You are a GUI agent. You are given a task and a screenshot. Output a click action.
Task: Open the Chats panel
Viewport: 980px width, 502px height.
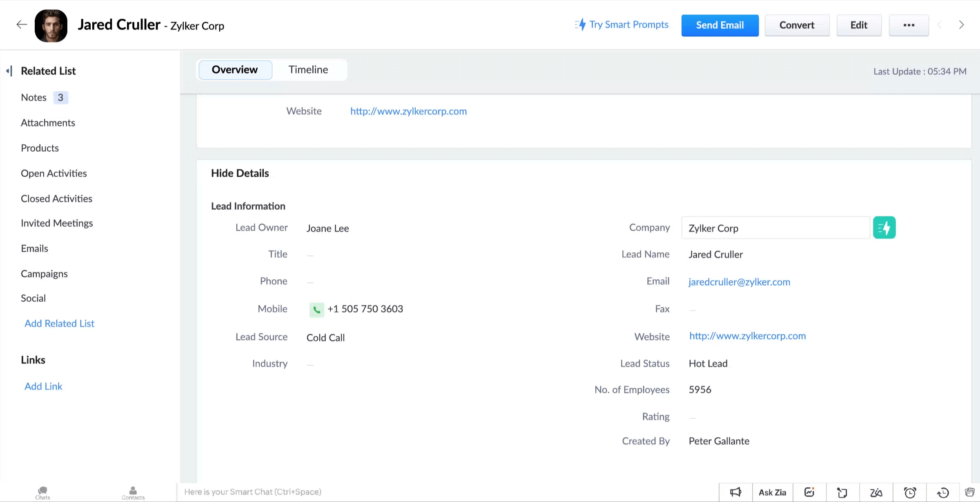pyautogui.click(x=42, y=492)
